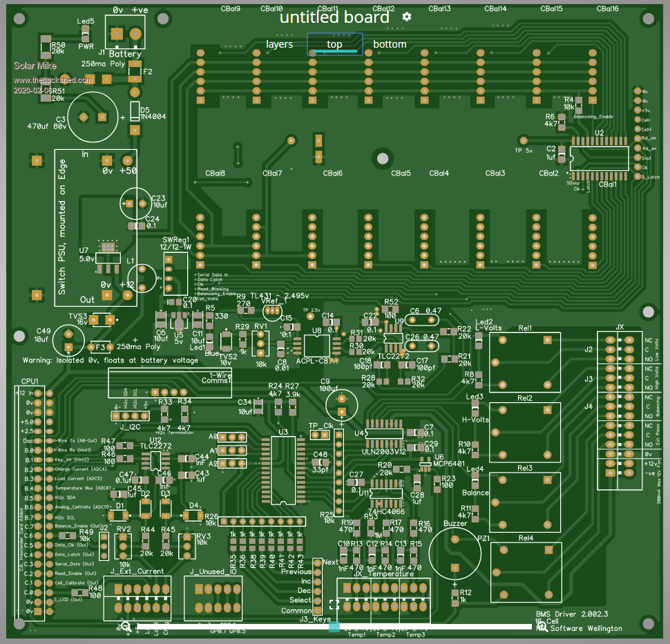
Task: Click the zoom out magnifier icon
Action: pos(126,627)
